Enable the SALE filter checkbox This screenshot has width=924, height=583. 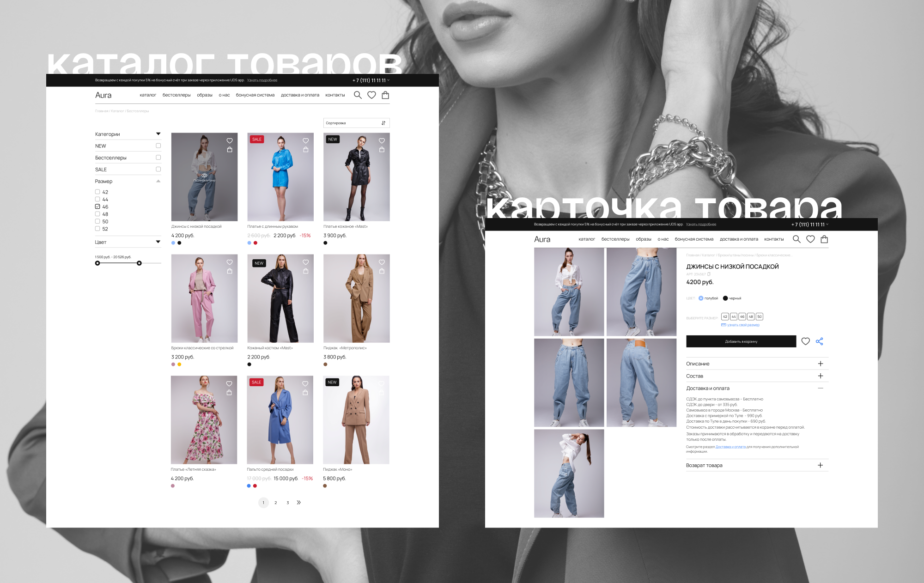158,170
